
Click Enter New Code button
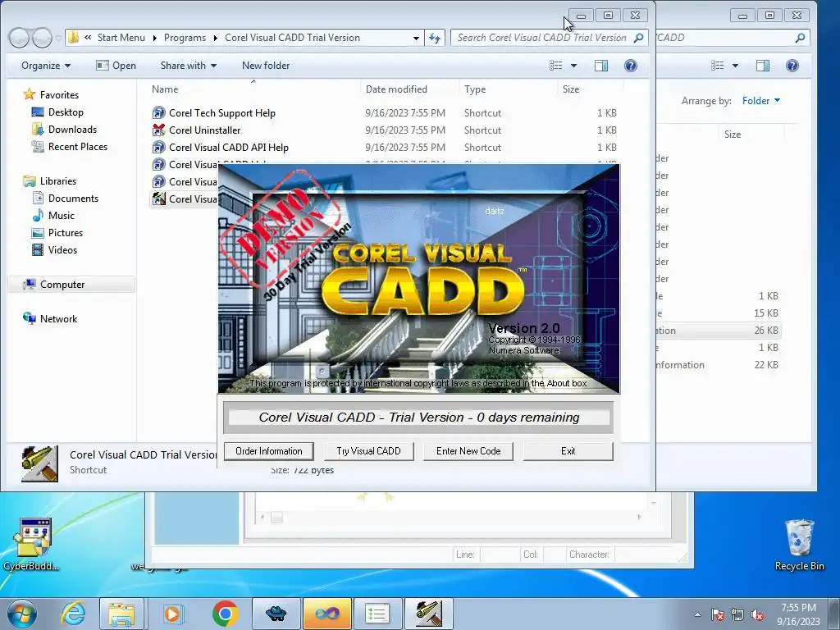point(468,451)
